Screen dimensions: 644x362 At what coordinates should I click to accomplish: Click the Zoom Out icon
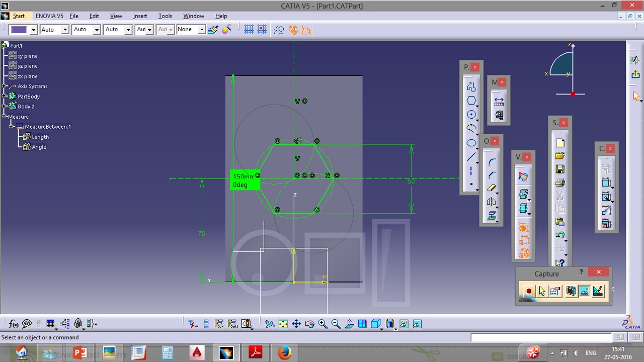pos(336,324)
